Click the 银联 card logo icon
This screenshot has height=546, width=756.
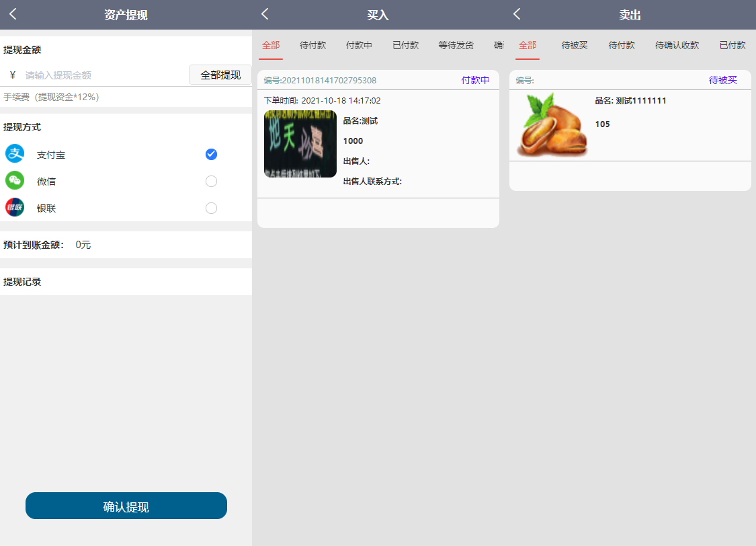pyautogui.click(x=15, y=208)
